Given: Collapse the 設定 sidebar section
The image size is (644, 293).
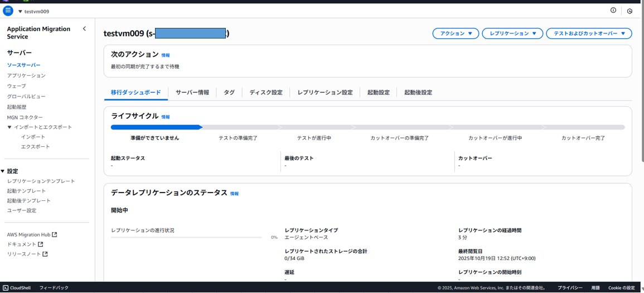Looking at the screenshot, I should (2, 171).
